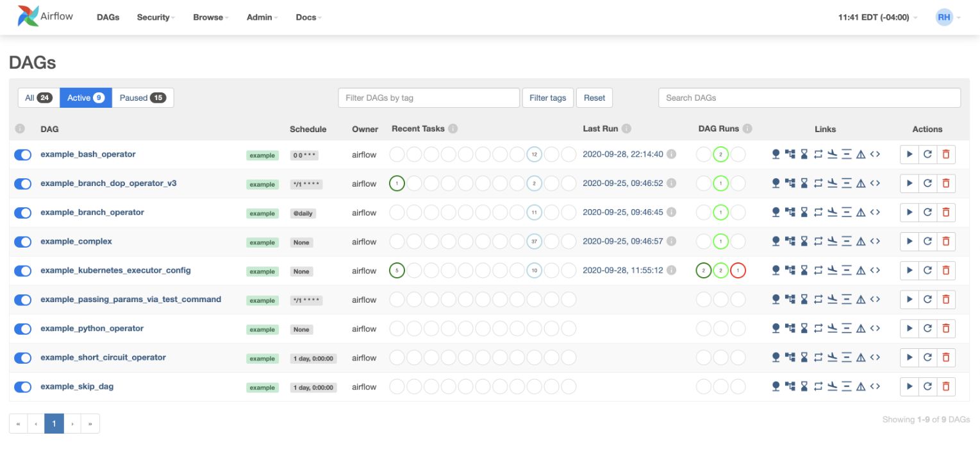Click red failed runs circle for example_kubernetes_executor_config
The image size is (980, 449).
click(738, 271)
